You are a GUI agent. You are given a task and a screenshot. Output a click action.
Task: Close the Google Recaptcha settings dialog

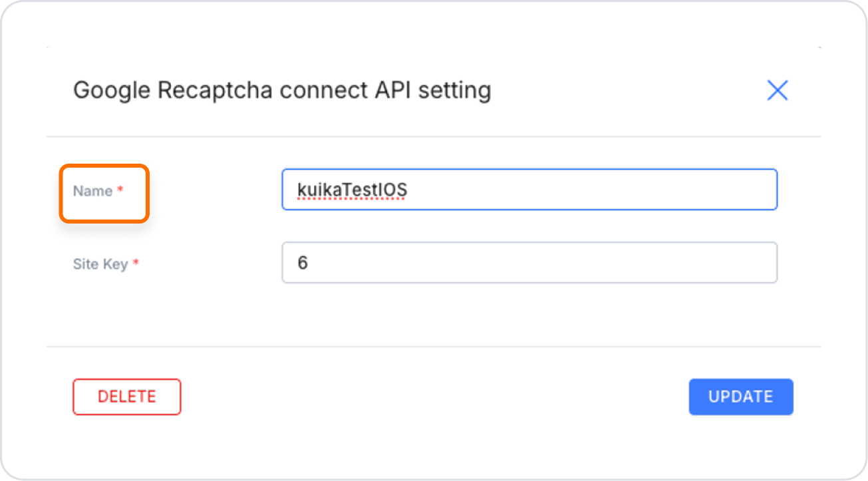(x=777, y=90)
